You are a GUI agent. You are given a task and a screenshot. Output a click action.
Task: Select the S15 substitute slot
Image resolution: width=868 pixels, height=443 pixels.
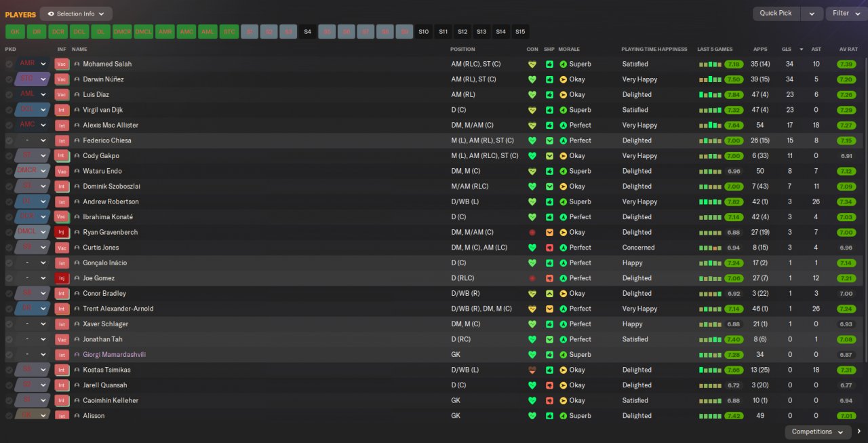click(520, 32)
